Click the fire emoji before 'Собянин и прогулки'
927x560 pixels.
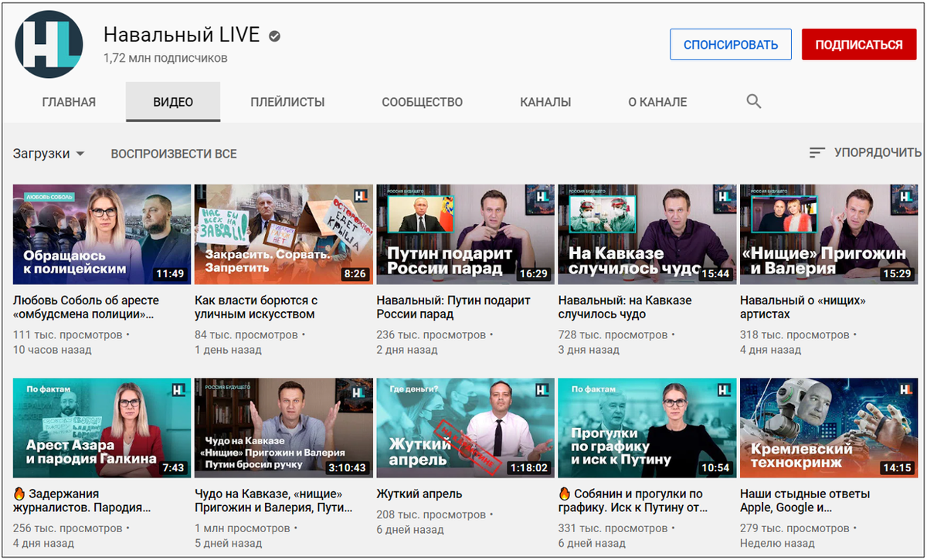click(x=564, y=494)
